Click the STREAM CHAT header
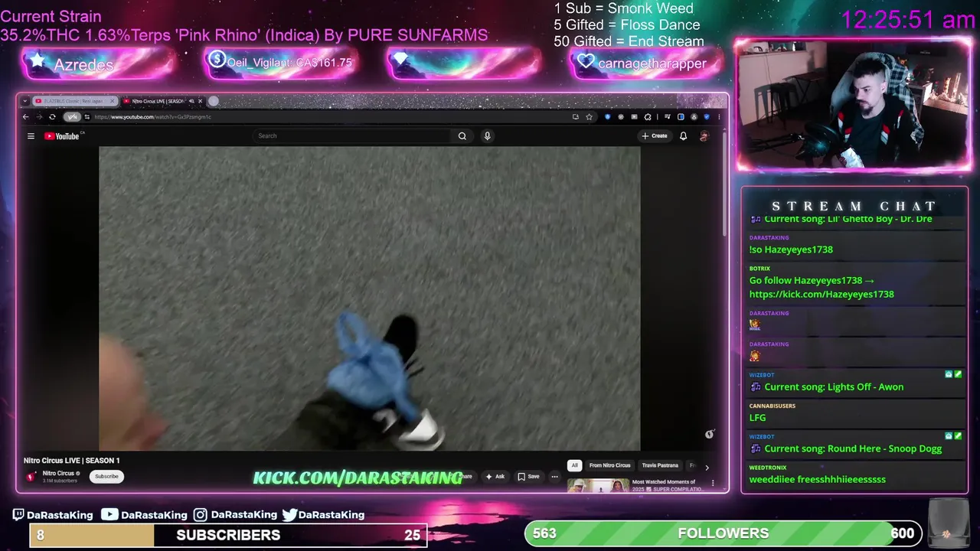This screenshot has width=980, height=551. pos(854,206)
